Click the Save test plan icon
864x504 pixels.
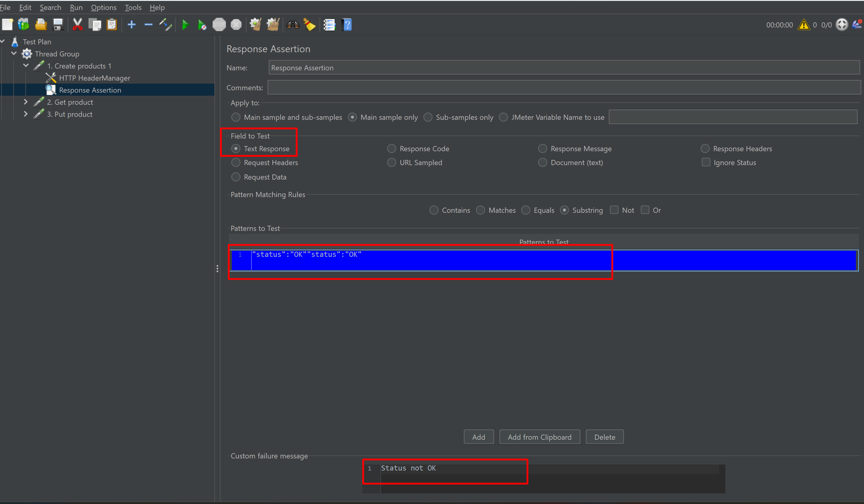point(58,25)
